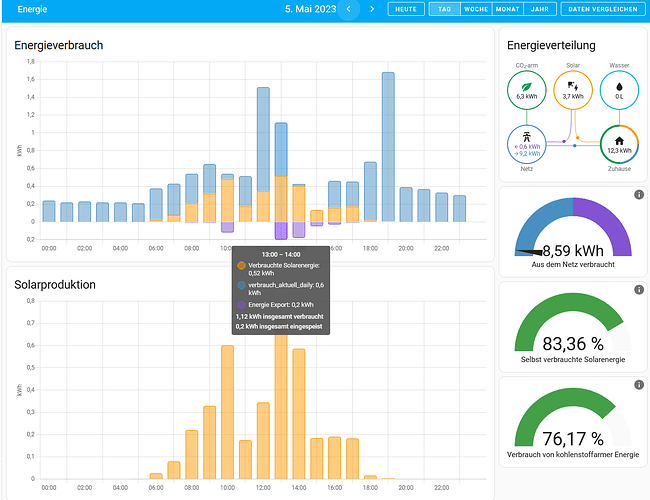Switch to the MONAT view

[x=507, y=9]
